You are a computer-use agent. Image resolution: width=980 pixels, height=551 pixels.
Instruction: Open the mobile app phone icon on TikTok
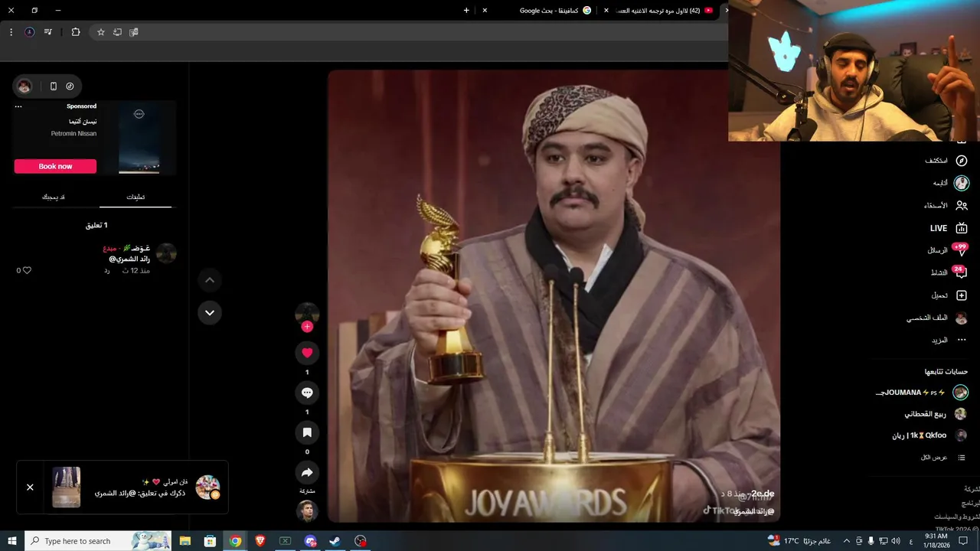53,86
